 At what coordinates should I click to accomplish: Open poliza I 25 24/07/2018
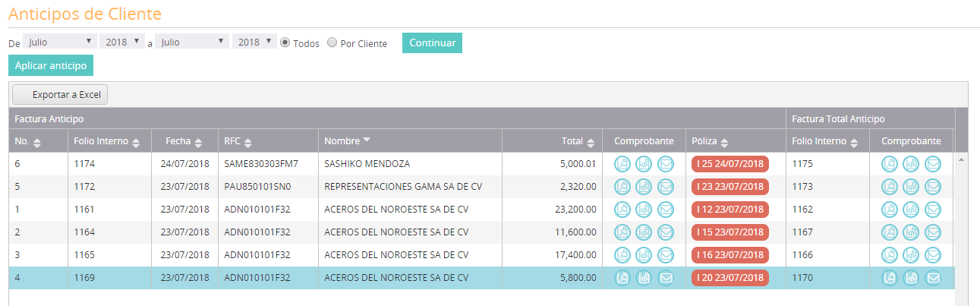(x=730, y=163)
